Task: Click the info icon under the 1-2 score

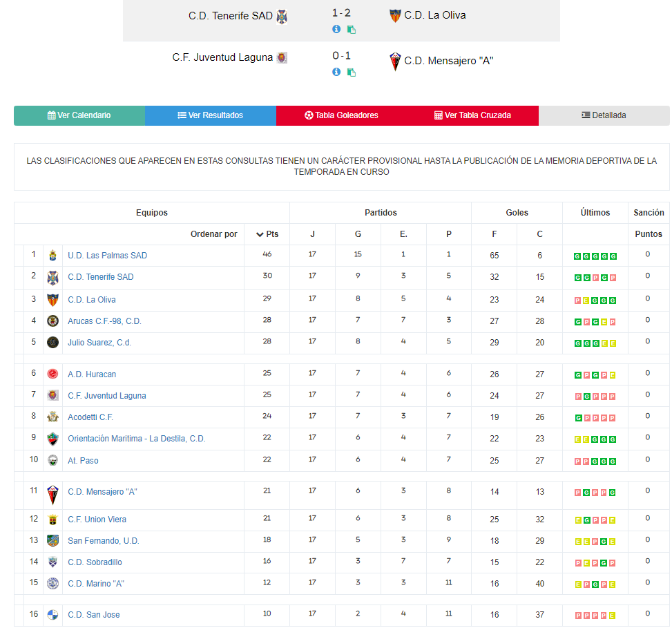Action: tap(336, 29)
